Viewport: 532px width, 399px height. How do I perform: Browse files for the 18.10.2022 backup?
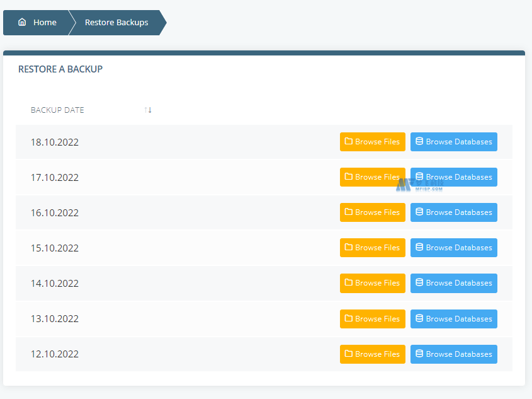[372, 142]
